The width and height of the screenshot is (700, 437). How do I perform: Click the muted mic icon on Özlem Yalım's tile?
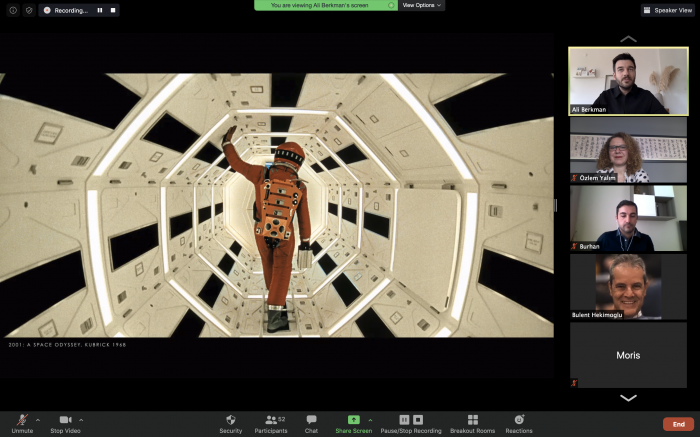574,178
